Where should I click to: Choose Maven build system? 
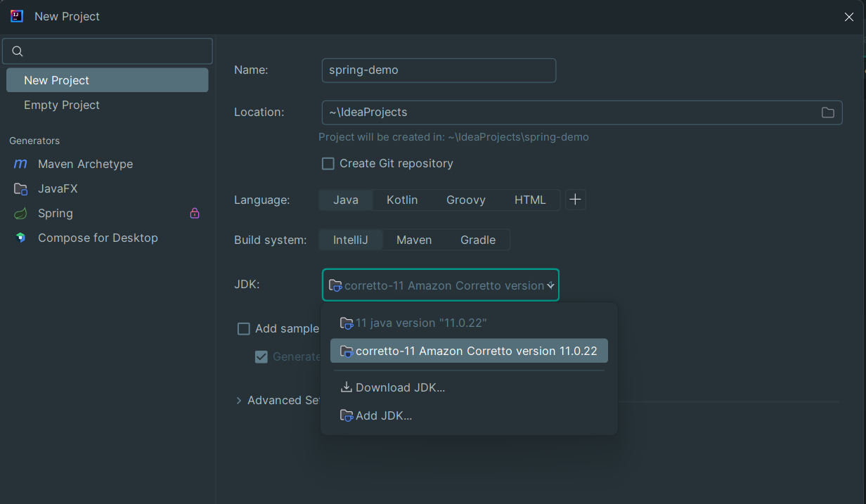tap(414, 240)
